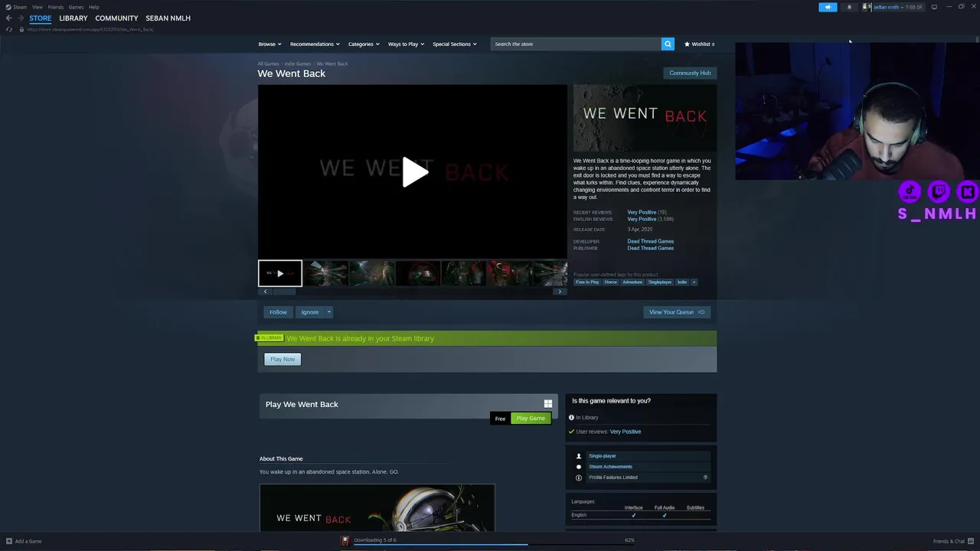Click Profile Features Limited help icon
980x551 pixels.
pos(705,478)
